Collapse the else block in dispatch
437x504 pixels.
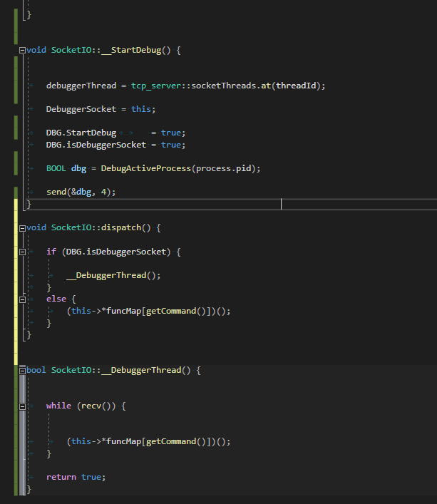[x=22, y=299]
